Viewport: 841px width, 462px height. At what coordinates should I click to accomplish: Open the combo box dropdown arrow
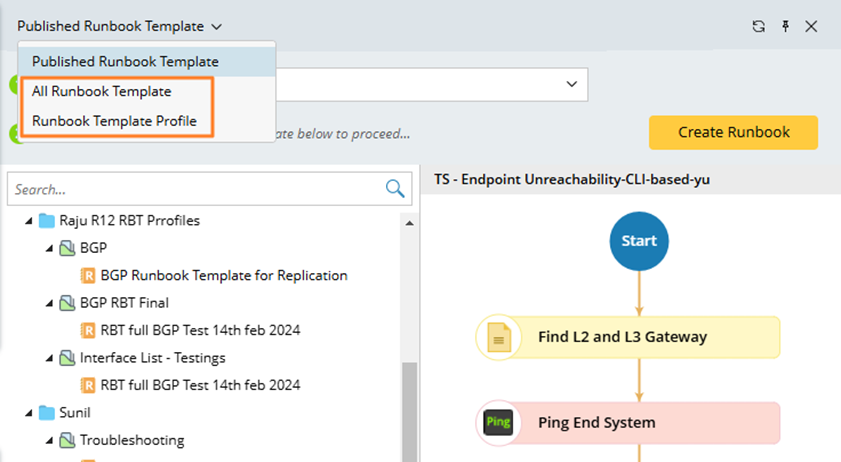coord(572,84)
